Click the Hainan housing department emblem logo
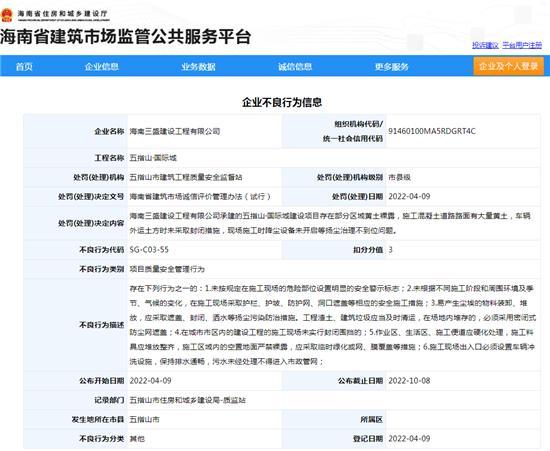 [7, 15]
